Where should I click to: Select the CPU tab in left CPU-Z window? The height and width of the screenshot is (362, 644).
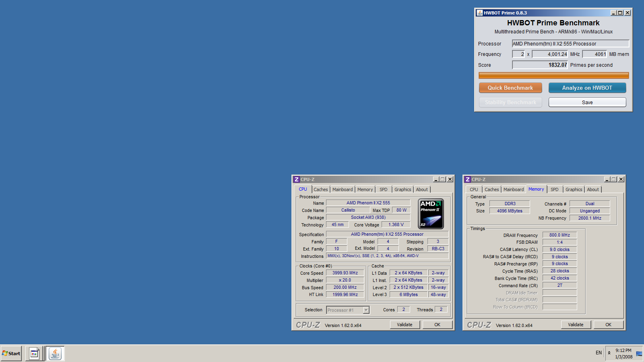click(303, 189)
